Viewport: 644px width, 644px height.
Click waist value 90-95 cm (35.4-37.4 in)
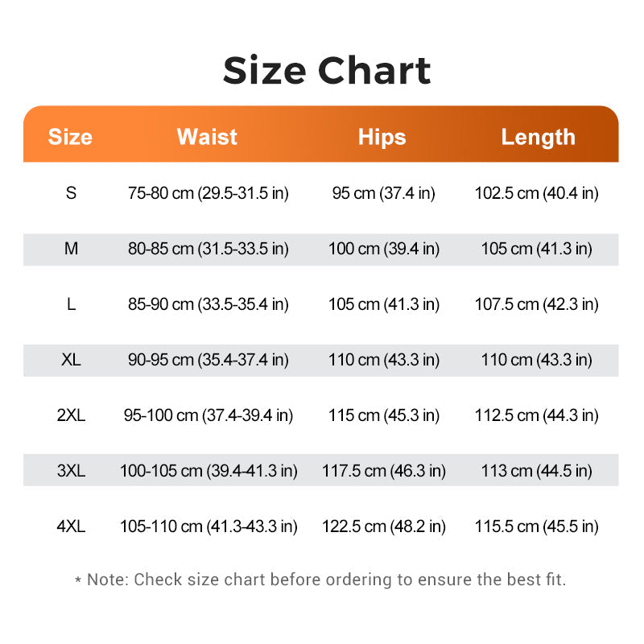pyautogui.click(x=208, y=360)
